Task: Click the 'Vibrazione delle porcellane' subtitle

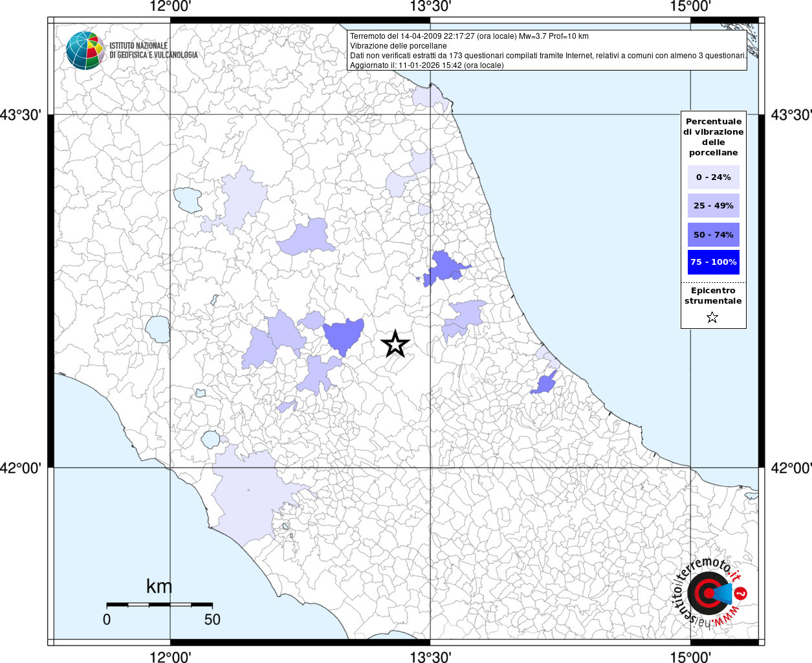Action: [x=398, y=46]
